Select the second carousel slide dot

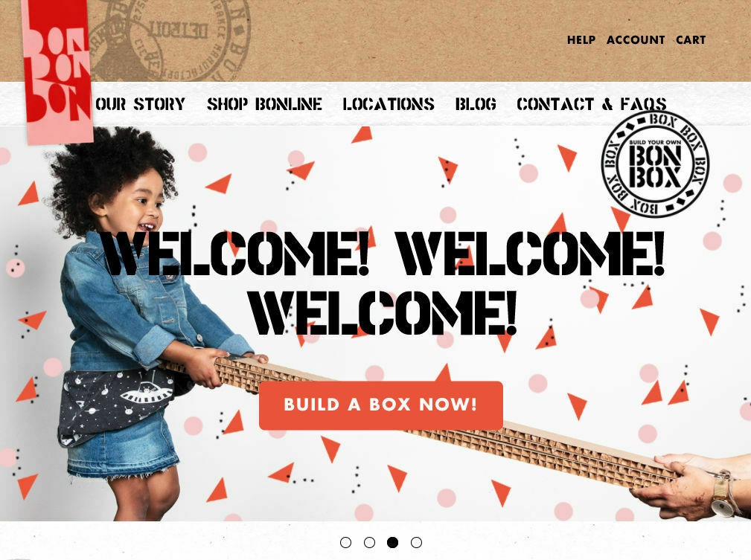[369, 542]
